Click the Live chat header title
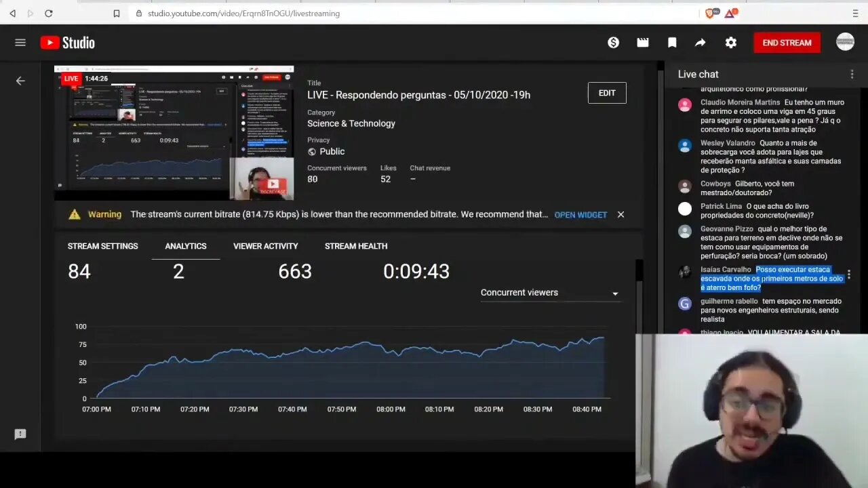868x488 pixels. [x=698, y=75]
